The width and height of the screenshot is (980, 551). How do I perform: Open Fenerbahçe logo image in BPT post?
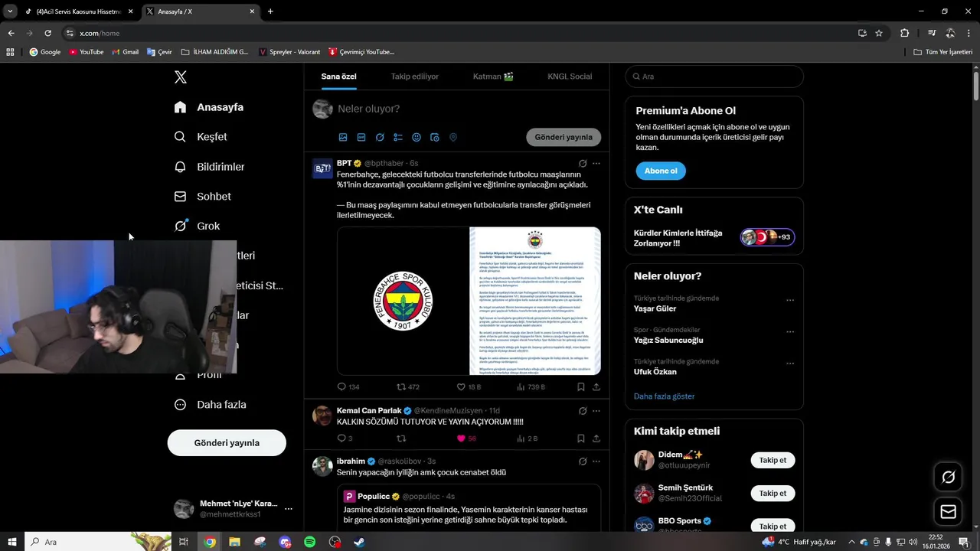pyautogui.click(x=403, y=301)
